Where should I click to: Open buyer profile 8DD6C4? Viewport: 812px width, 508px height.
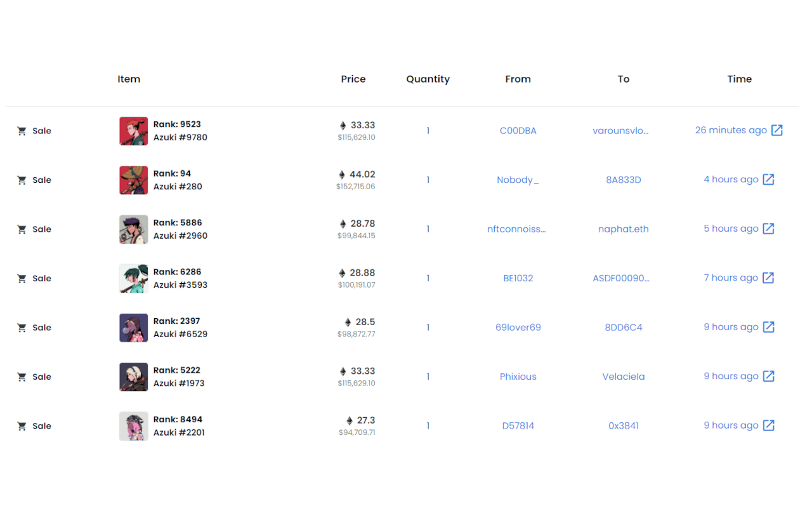pyautogui.click(x=624, y=328)
